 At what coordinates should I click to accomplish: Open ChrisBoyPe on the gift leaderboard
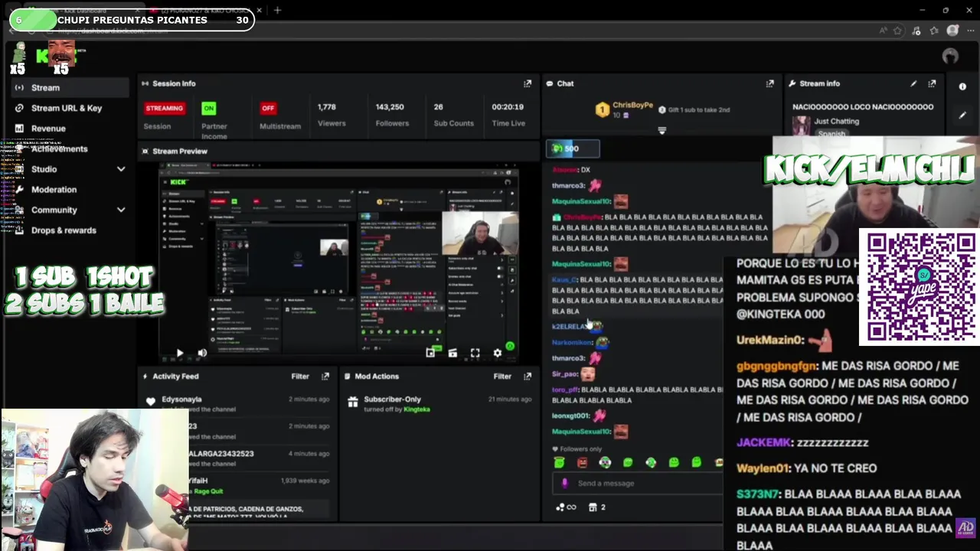(632, 105)
